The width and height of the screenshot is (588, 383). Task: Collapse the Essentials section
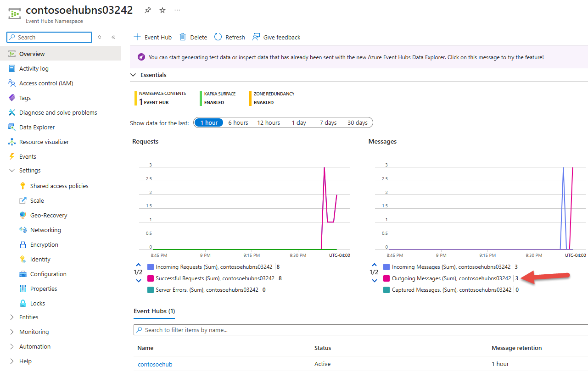pyautogui.click(x=133, y=75)
